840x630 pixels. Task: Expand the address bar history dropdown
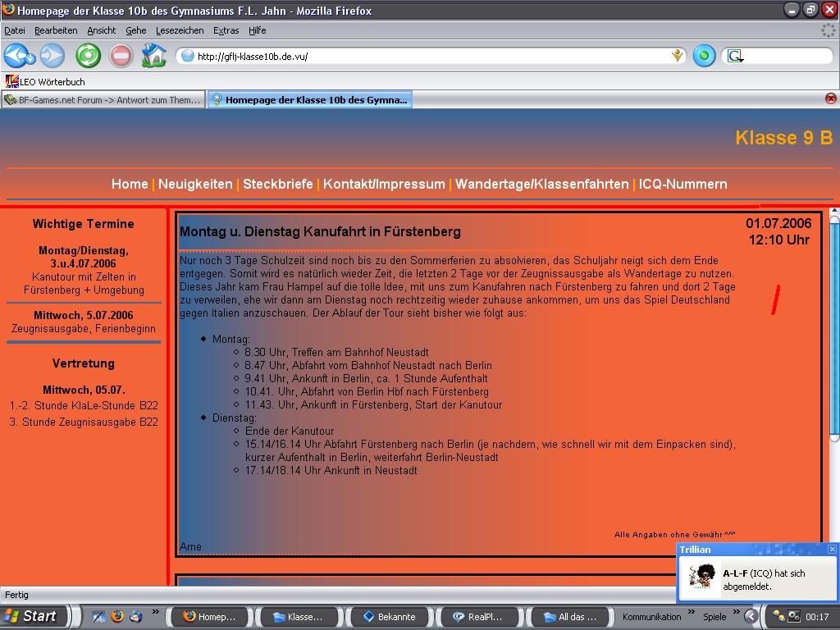click(678, 56)
